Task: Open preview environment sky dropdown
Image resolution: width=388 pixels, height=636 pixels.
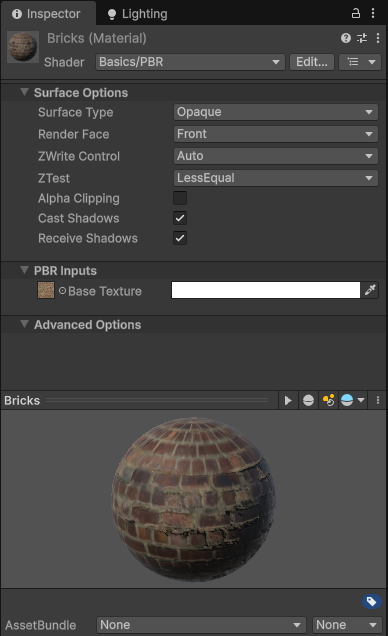Action: coord(353,401)
